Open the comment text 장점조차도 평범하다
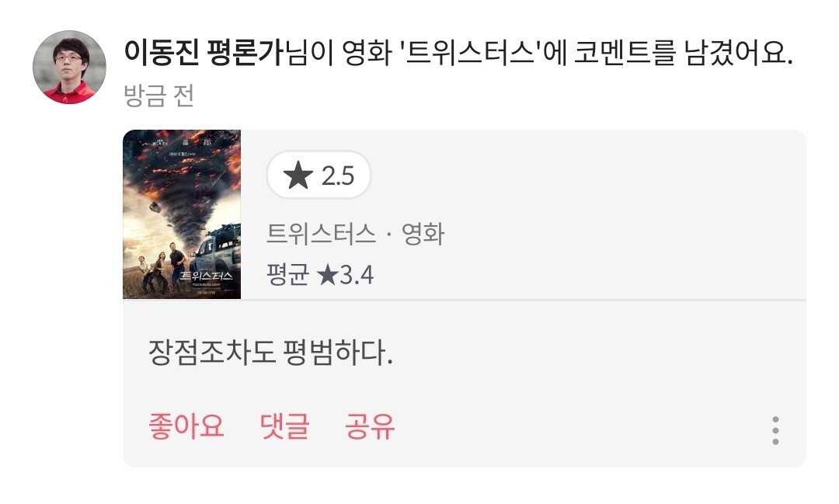 click(x=271, y=353)
